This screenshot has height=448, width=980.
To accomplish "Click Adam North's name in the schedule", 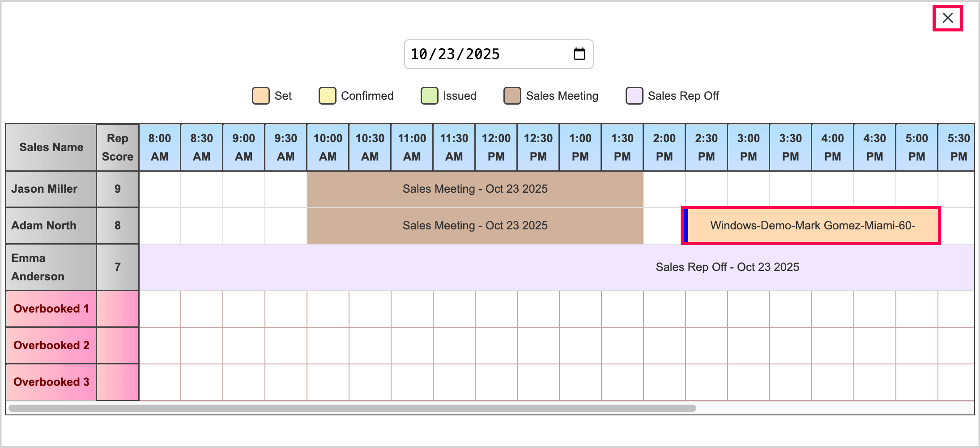I will 44,226.
